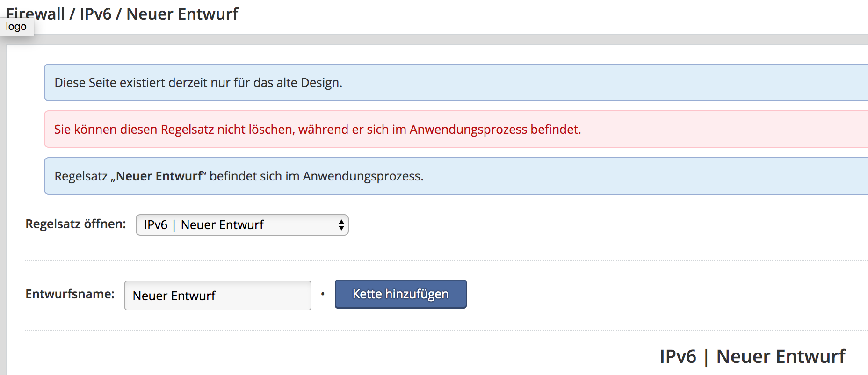868x375 pixels.
Task: Click the "IPv6 | Neuer Entwurf" section heading
Action: 752,356
